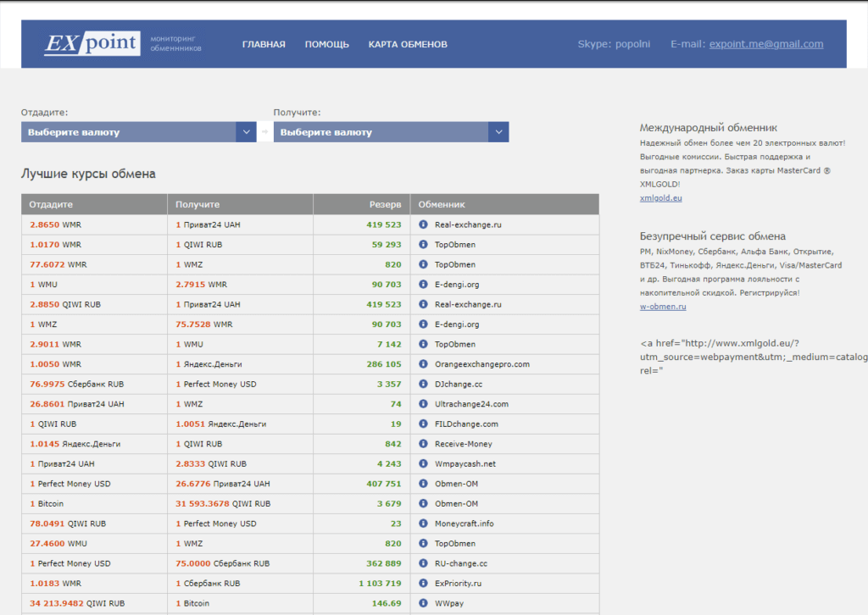Info icon in the 77.6072 WMR row
Screen dimensions: 868x615
coord(424,264)
